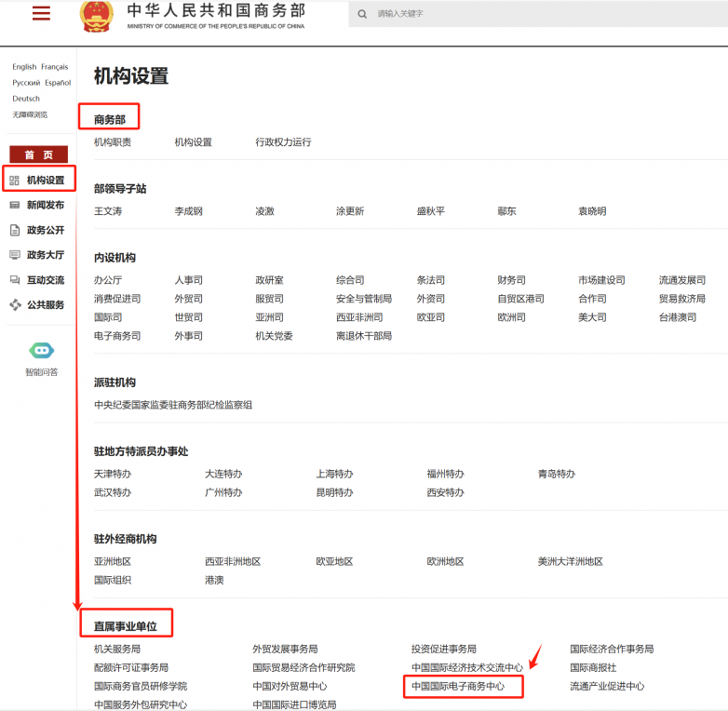This screenshot has width=728, height=711.
Task: Open the 机构职责 link under 商务部
Action: [x=113, y=142]
